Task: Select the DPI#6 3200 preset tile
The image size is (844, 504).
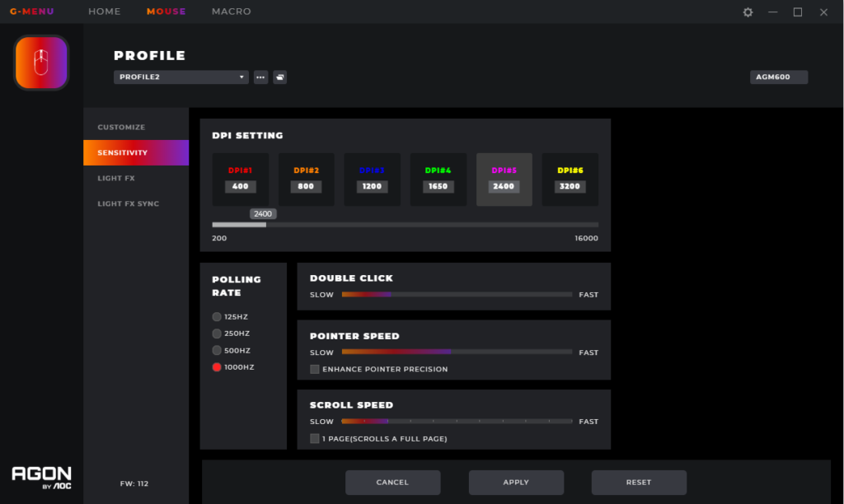Action: pos(570,179)
